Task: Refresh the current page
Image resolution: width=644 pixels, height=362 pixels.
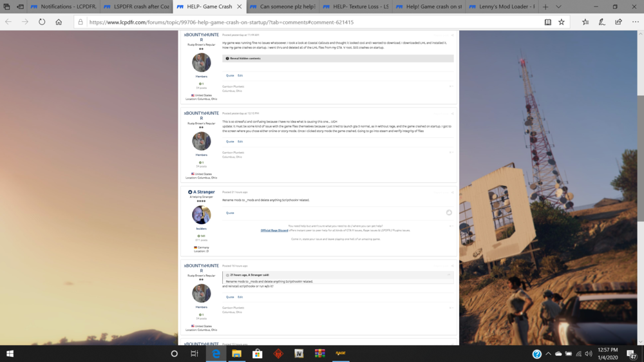Action: click(42, 22)
